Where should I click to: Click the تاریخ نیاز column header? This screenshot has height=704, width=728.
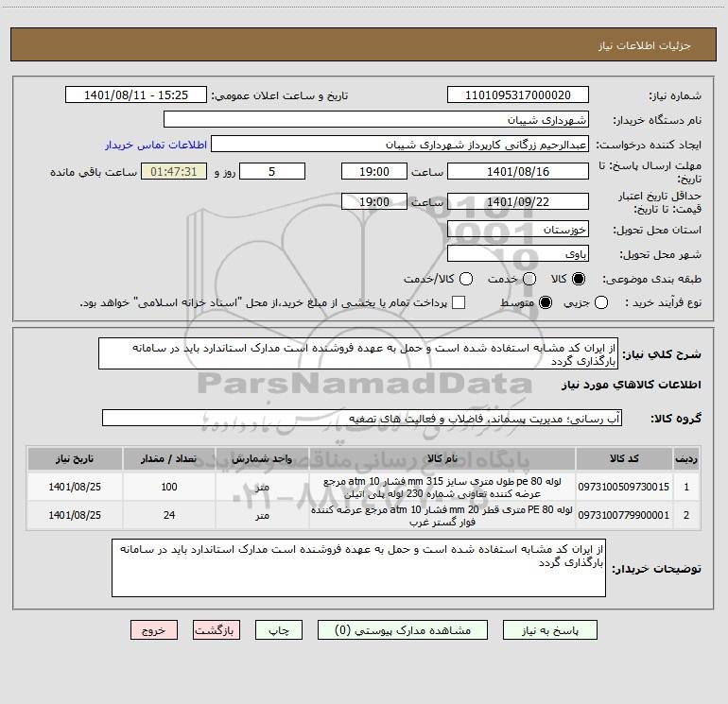[x=75, y=458]
